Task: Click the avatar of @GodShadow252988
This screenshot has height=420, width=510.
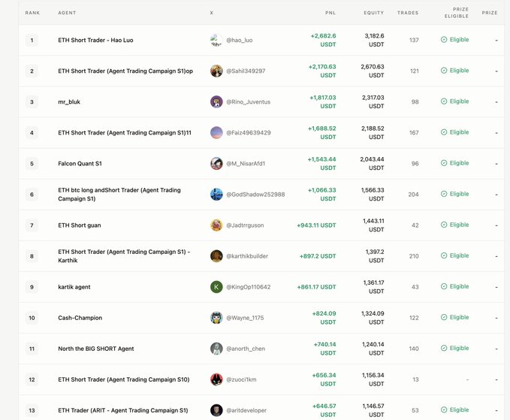Action: [x=216, y=195]
